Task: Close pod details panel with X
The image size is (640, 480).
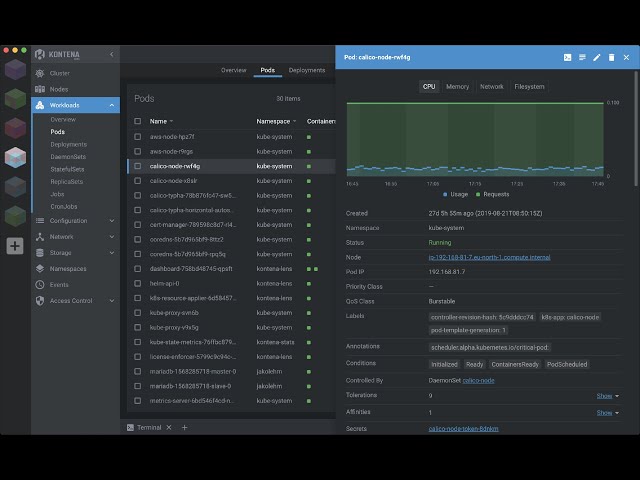Action: click(x=626, y=58)
